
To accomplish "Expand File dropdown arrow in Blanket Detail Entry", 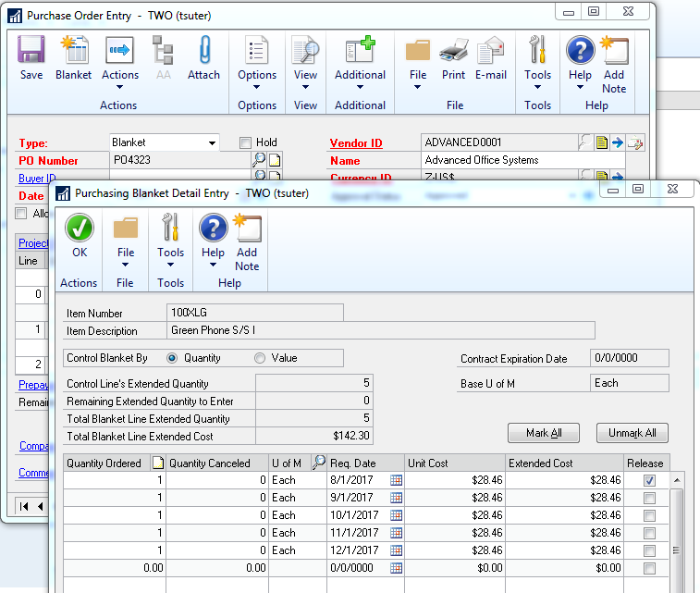I will pos(126,265).
